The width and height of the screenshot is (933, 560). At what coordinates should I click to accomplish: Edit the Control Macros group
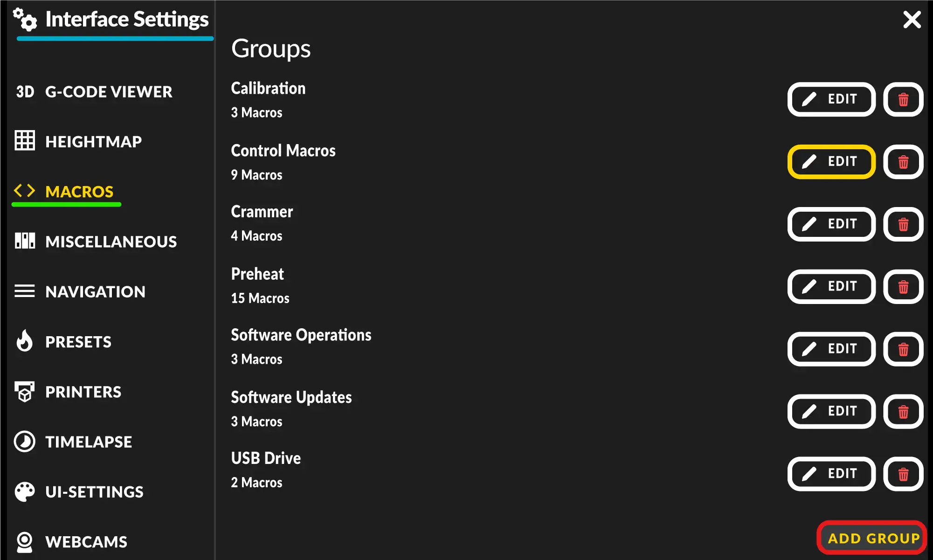[x=831, y=162]
